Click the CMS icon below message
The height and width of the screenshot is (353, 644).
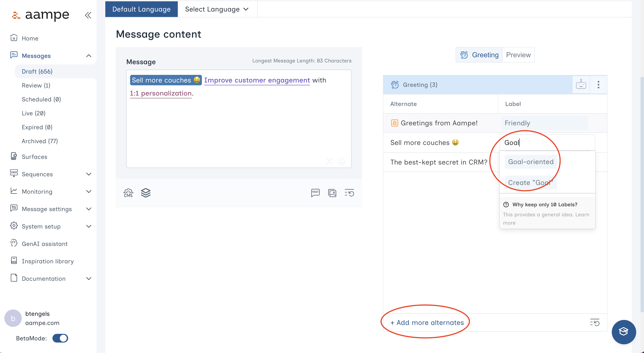128,193
